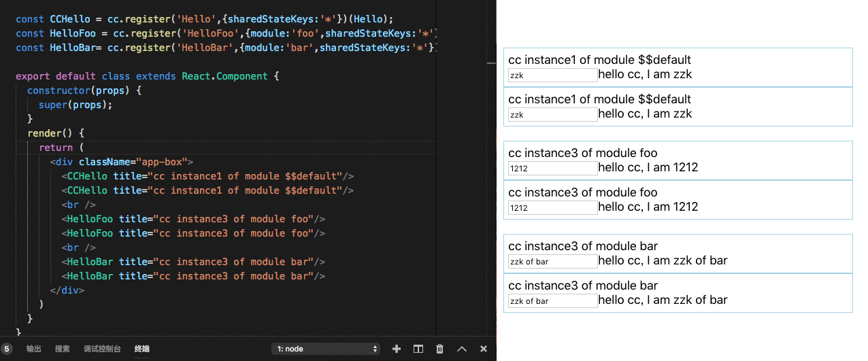Click the closing '</div>' code line
Screen dimensions: 868x361
(x=67, y=290)
